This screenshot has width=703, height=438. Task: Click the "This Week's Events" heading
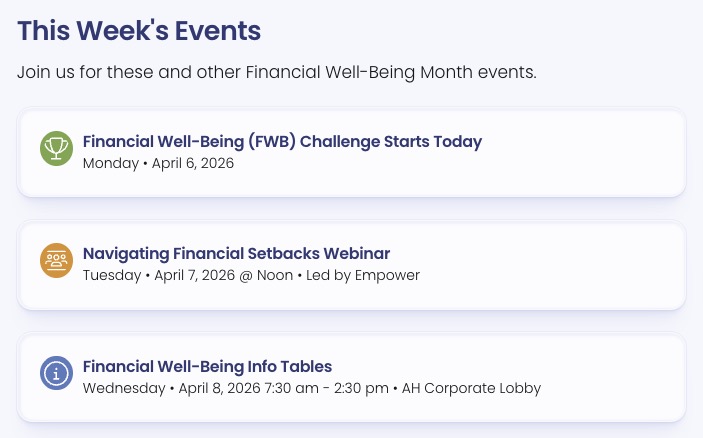[x=139, y=31]
